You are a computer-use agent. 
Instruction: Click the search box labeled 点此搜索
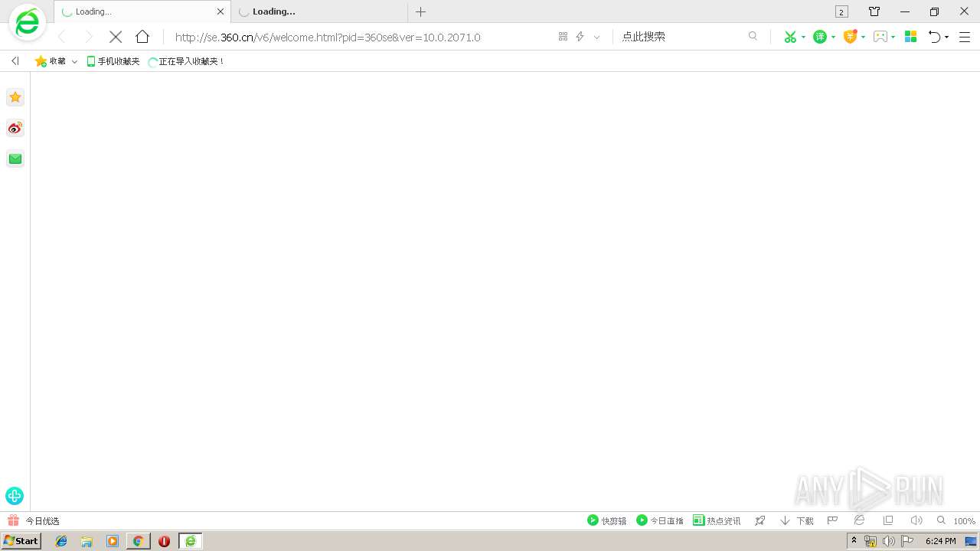point(681,37)
